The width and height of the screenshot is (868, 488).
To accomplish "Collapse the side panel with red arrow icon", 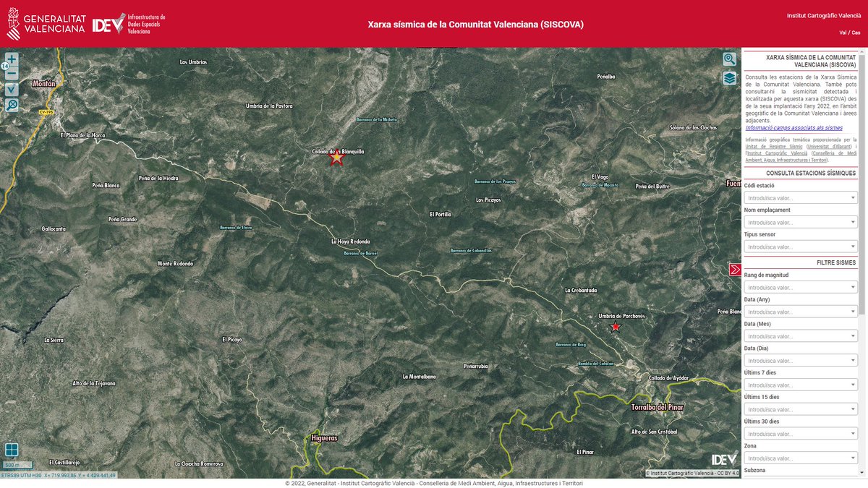I will point(735,270).
